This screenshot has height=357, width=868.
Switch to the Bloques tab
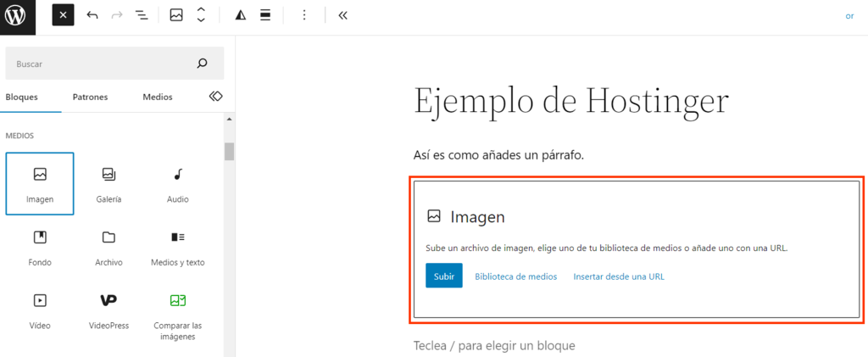(x=21, y=97)
